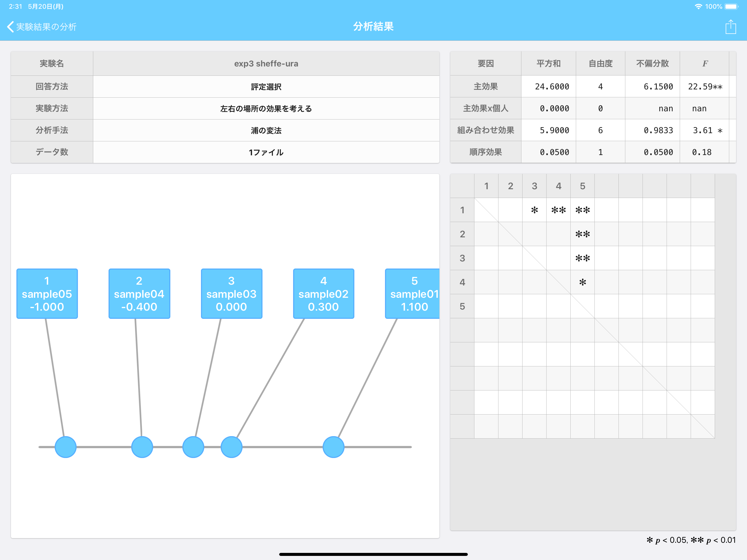Image resolution: width=747 pixels, height=560 pixels.
Task: Tap the scale dot for sample03
Action: pyautogui.click(x=193, y=447)
